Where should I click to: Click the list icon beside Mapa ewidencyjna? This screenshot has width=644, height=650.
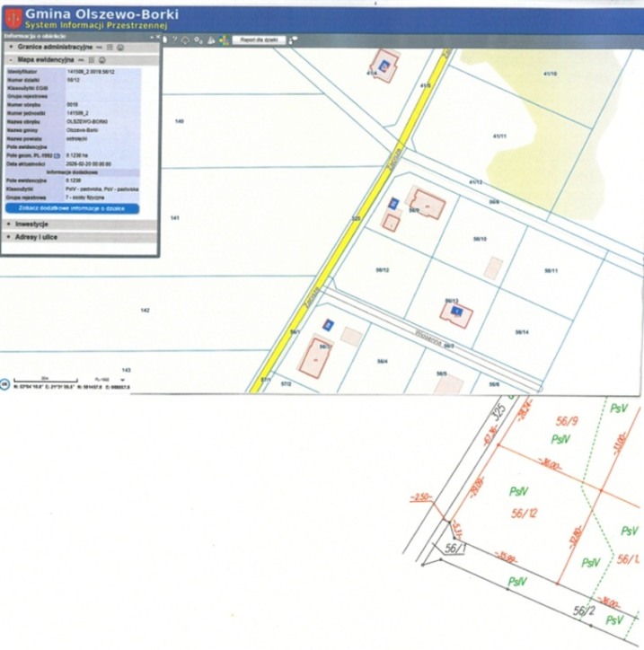(89, 58)
